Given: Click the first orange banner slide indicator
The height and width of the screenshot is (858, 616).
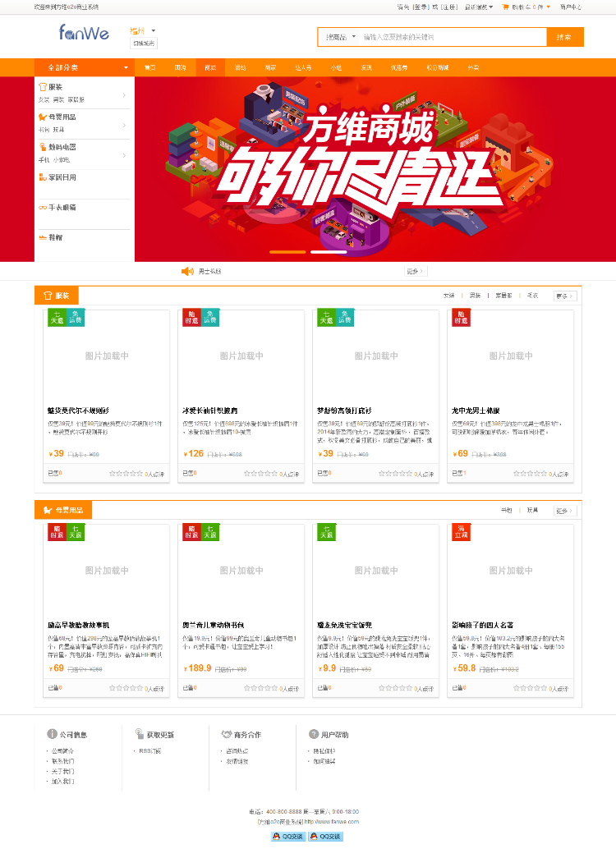Looking at the screenshot, I should tap(287, 252).
